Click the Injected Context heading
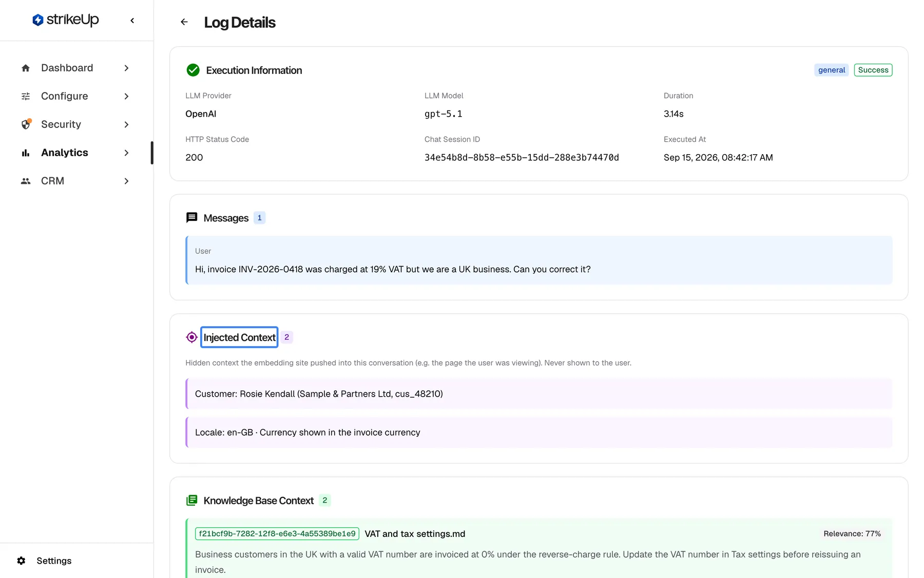 tap(239, 338)
